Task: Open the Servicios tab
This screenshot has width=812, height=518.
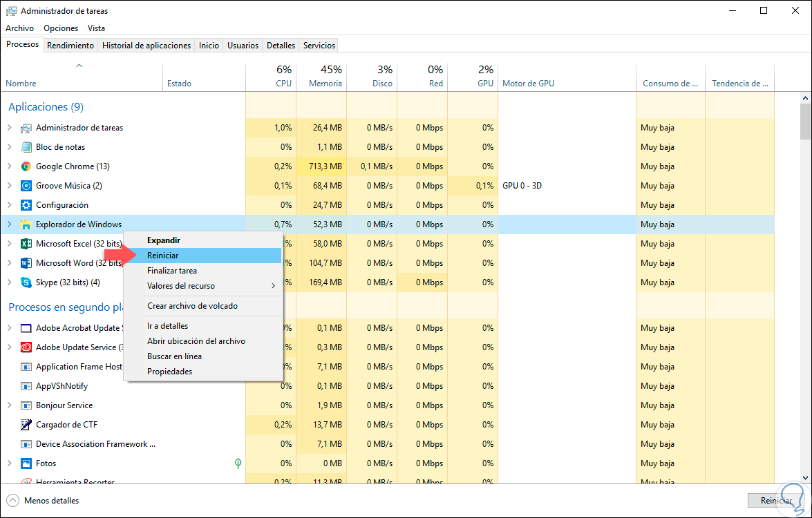Action: (319, 46)
